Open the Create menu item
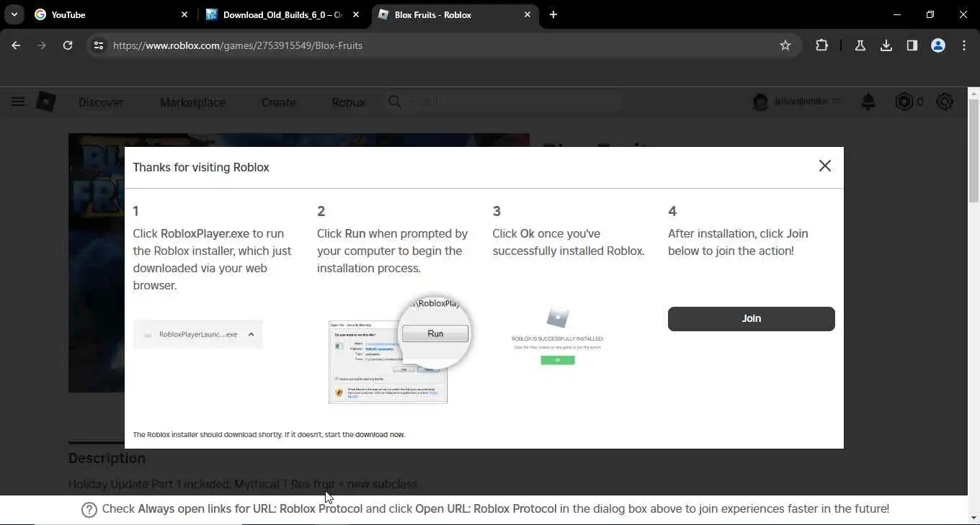The width and height of the screenshot is (980, 525). (x=278, y=102)
